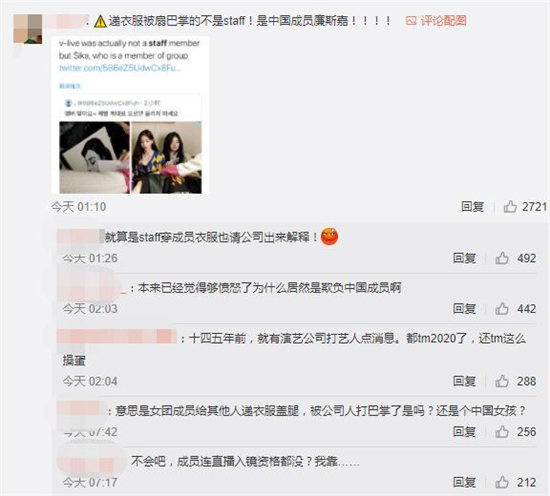Reply to the comment posted 07:17

tap(464, 482)
